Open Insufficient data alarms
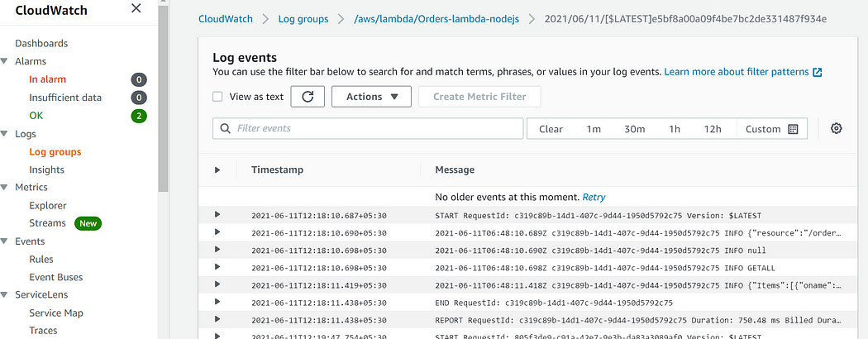 [x=65, y=98]
